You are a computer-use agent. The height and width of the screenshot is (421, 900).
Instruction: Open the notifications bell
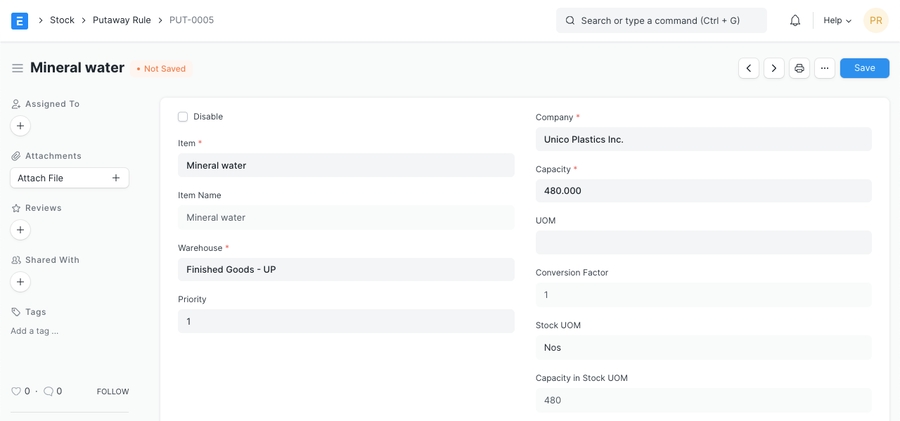[795, 20]
